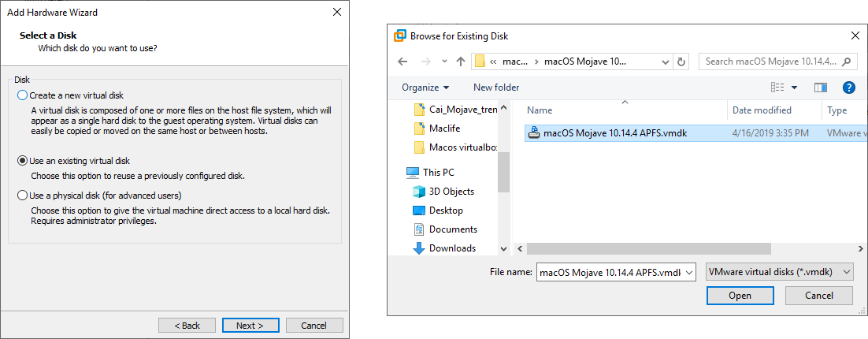Open the help question mark icon
The image size is (868, 339).
[x=849, y=88]
